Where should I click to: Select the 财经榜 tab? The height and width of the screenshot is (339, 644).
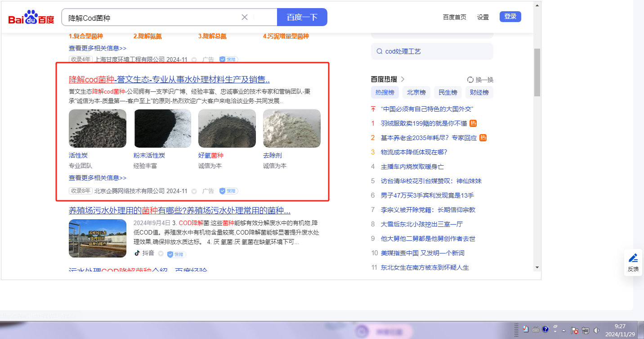pos(479,92)
